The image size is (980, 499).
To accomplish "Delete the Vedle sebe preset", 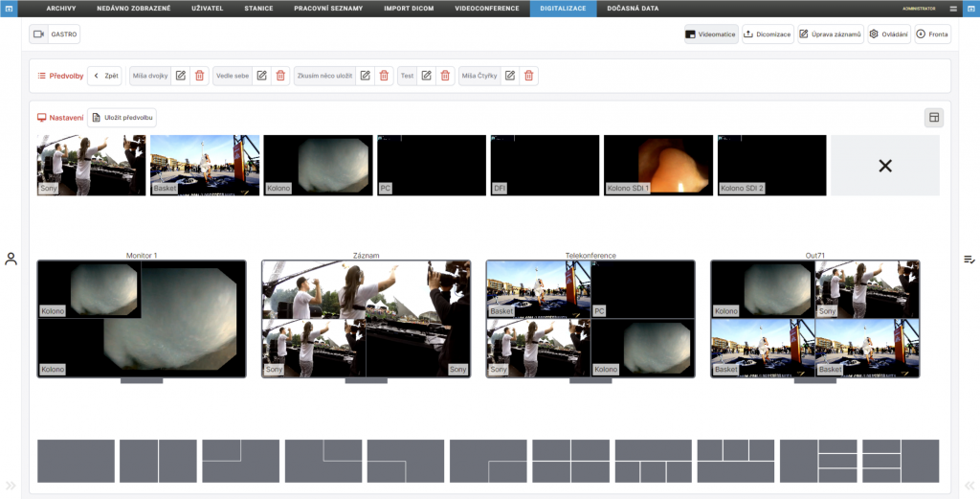I will coord(280,76).
